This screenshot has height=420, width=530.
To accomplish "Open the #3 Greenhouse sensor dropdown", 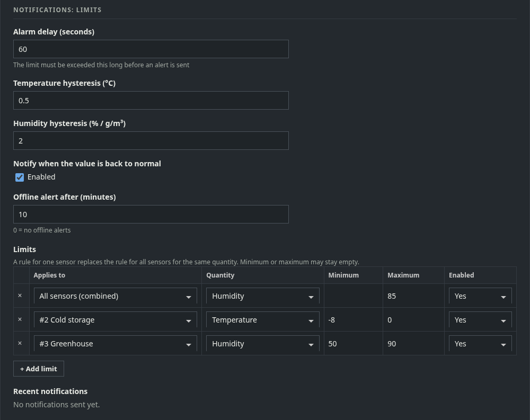I will (115, 344).
